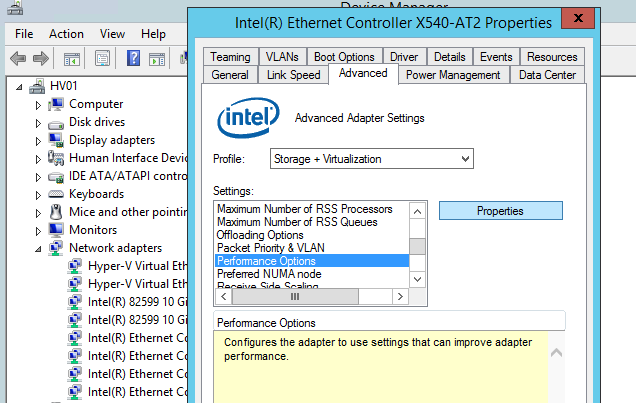Click the Disk drives category icon
Screen dimensions: 636x403
point(56,124)
